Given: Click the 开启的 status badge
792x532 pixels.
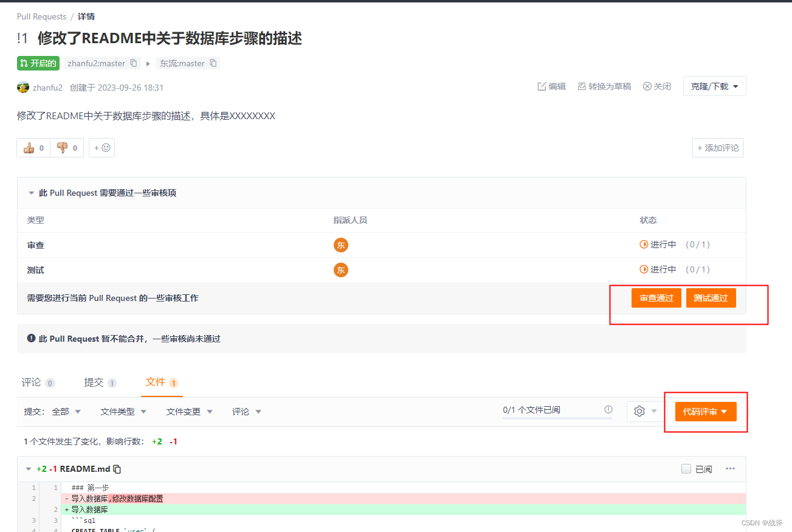Looking at the screenshot, I should point(38,63).
